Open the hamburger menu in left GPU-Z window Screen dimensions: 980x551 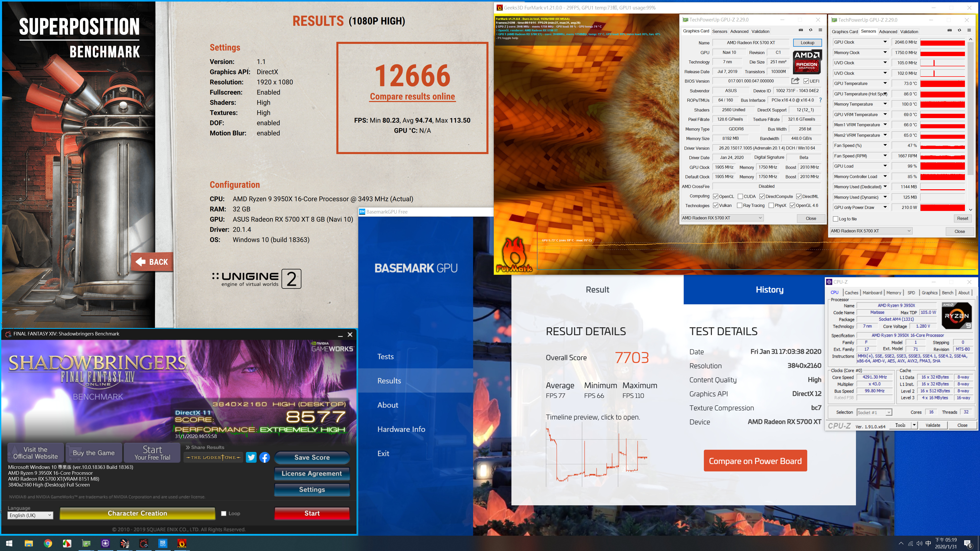[x=820, y=30]
